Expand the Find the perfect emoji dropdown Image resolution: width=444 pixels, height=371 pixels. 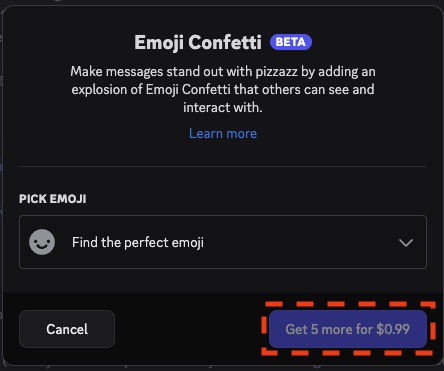(223, 242)
